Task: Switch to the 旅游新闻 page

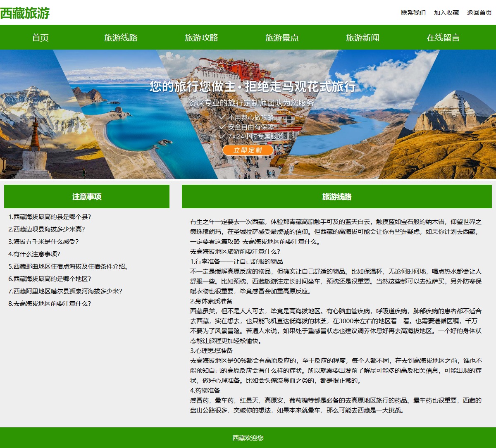Action: 362,38
